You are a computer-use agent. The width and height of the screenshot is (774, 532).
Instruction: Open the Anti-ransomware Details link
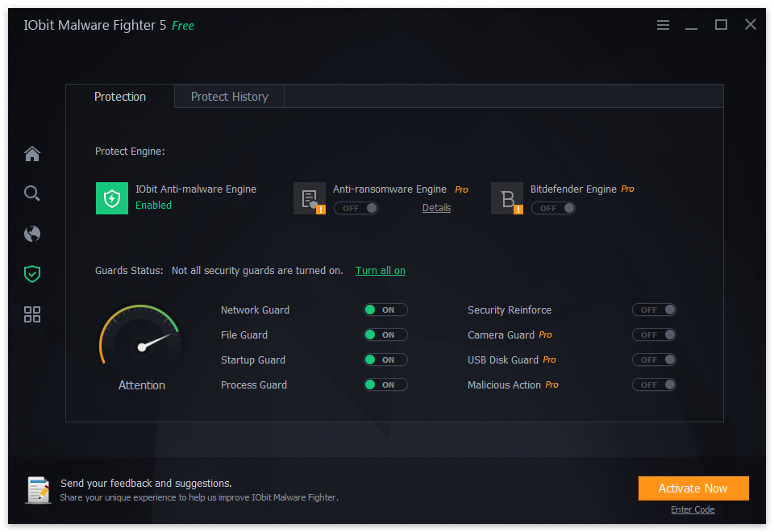[436, 208]
